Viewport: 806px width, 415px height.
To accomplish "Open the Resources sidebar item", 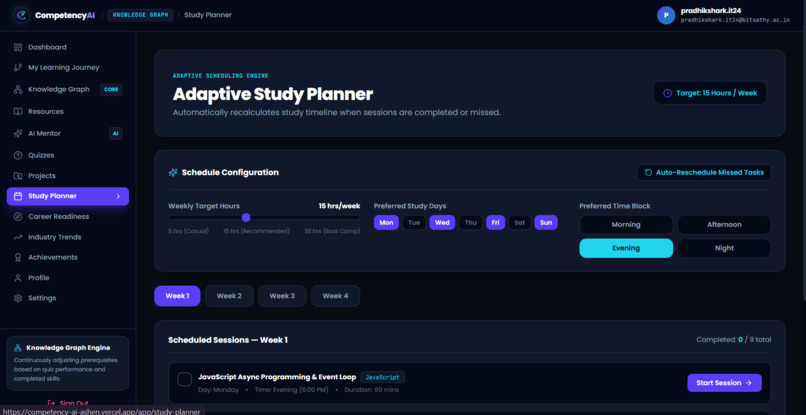I will point(68,112).
